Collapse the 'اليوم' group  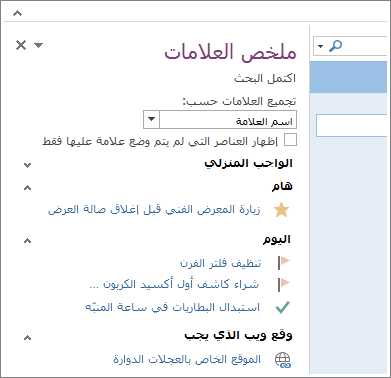(28, 240)
